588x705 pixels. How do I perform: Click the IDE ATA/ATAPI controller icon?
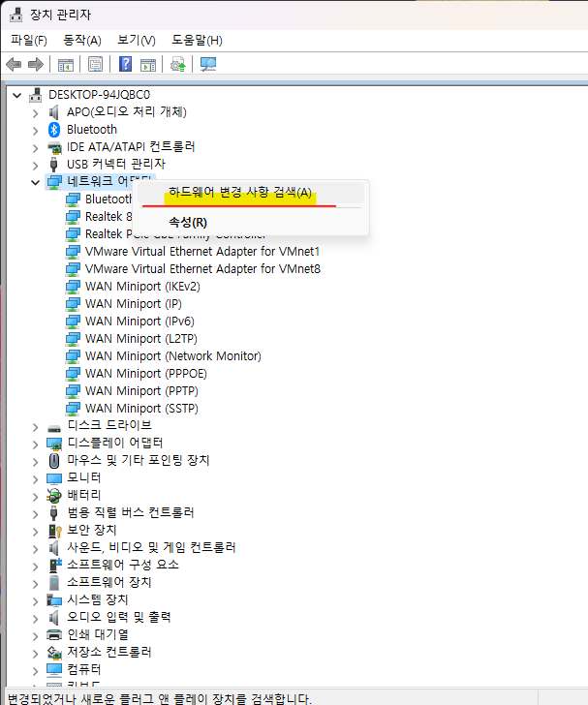[54, 147]
